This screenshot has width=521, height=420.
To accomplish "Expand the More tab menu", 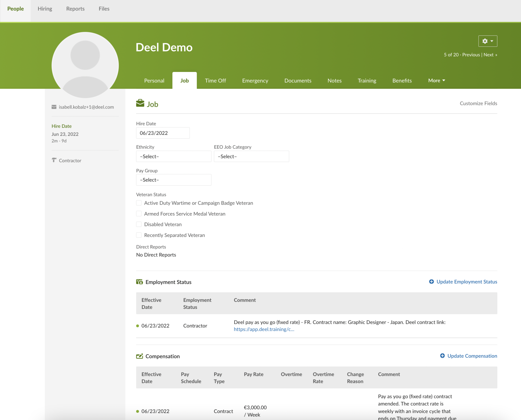I will pyautogui.click(x=437, y=81).
